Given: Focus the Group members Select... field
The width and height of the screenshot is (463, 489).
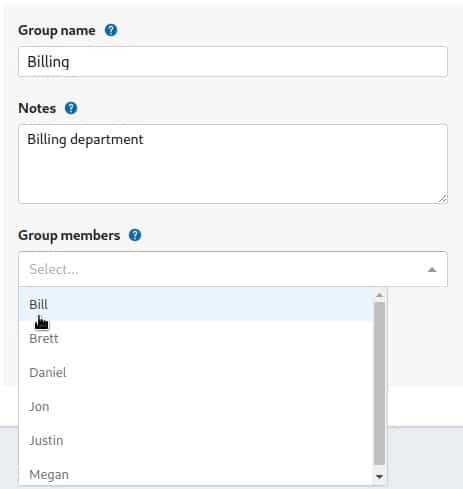Looking at the screenshot, I should click(233, 269).
